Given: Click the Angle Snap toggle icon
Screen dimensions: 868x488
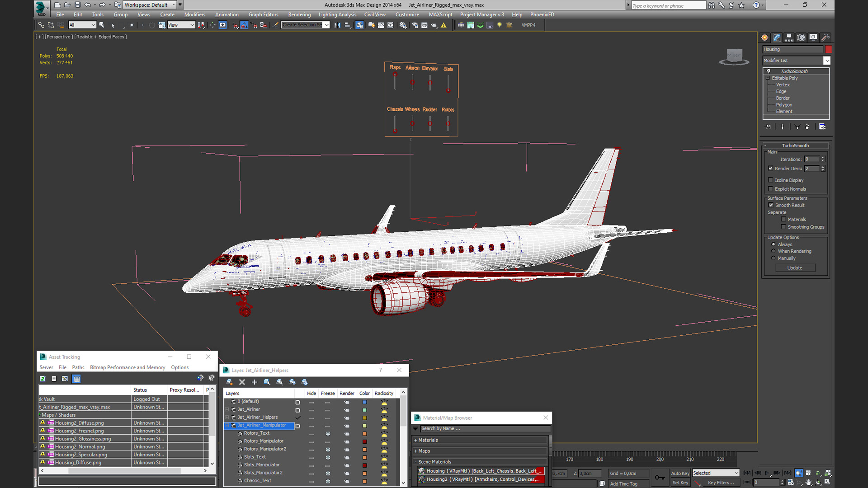Looking at the screenshot, I should (244, 25).
